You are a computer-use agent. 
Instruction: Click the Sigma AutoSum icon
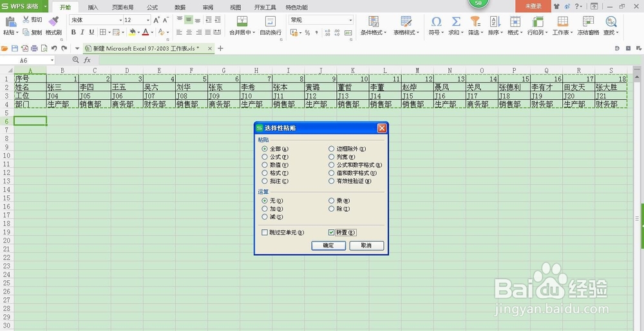click(x=456, y=21)
